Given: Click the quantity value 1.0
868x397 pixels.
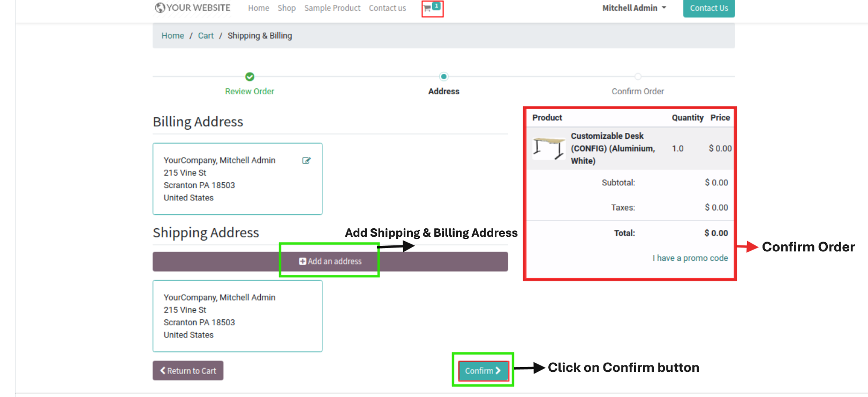Looking at the screenshot, I should 678,148.
